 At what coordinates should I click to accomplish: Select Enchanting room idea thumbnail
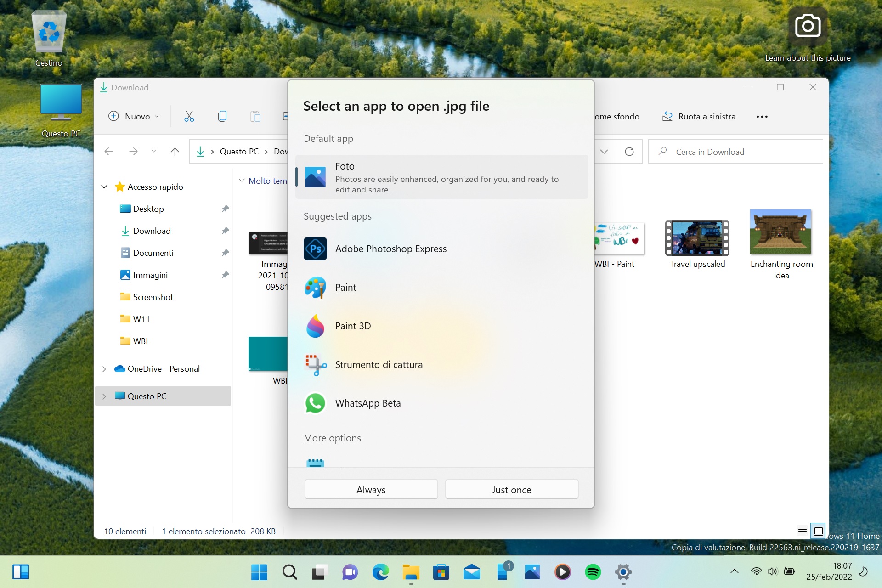[x=781, y=232]
